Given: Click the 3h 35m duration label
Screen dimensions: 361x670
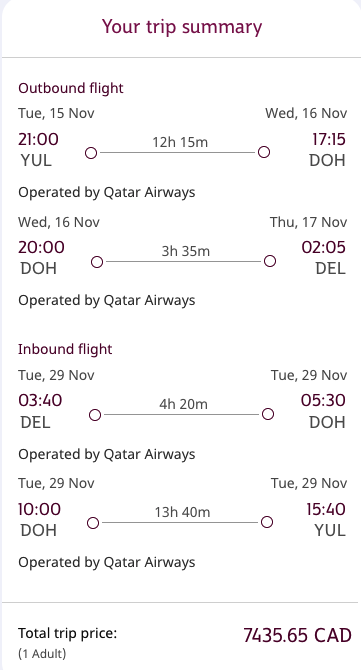Looking at the screenshot, I should click(x=185, y=251).
